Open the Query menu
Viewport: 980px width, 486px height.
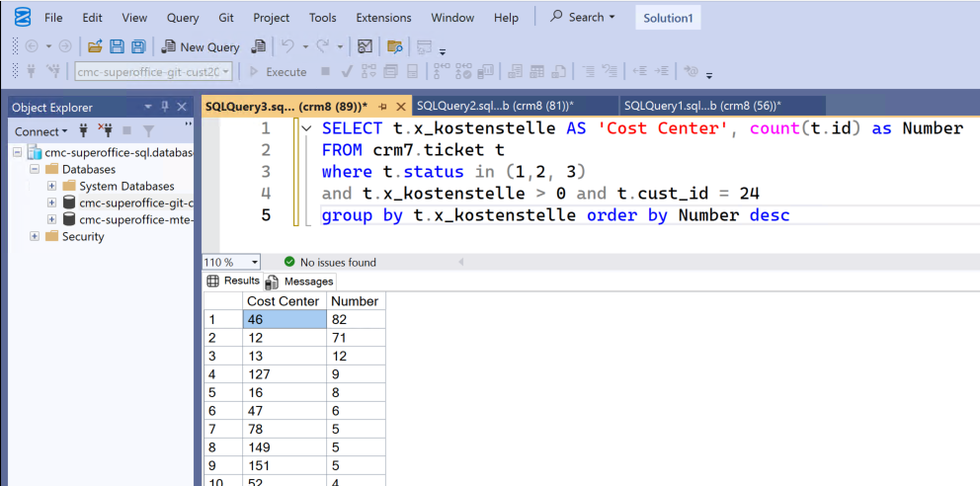point(183,18)
